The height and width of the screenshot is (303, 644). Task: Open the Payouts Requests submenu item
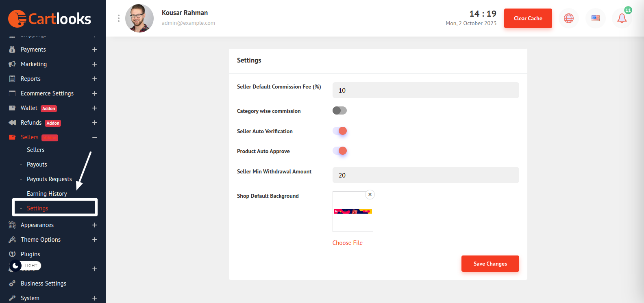pyautogui.click(x=49, y=179)
